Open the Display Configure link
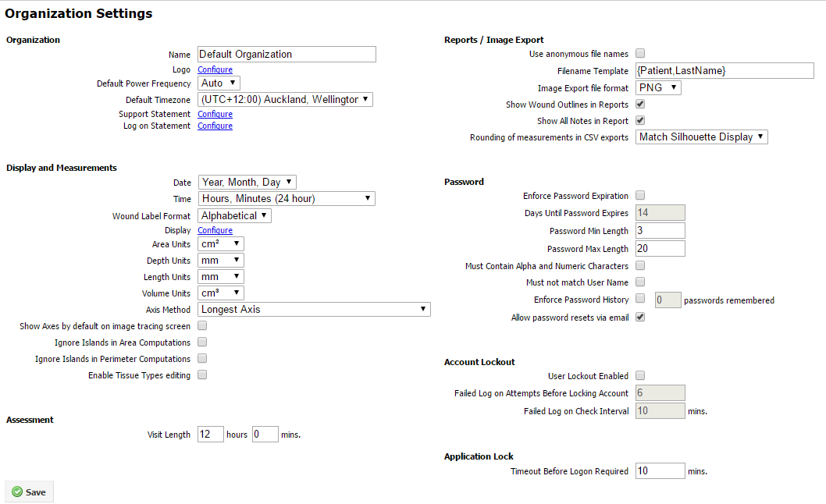Image resolution: width=826 pixels, height=504 pixels. (x=215, y=230)
